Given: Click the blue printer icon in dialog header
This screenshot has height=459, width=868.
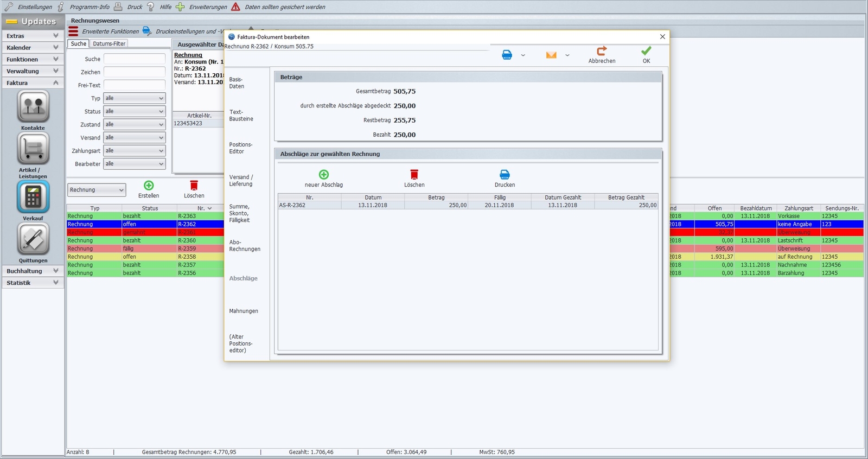Looking at the screenshot, I should pyautogui.click(x=507, y=55).
